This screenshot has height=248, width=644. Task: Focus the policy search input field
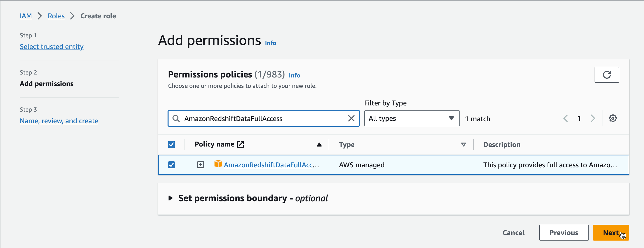[x=263, y=118]
